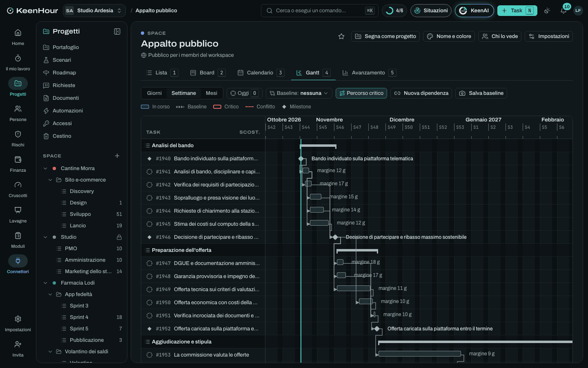Open the Baseline dropdown

[299, 93]
